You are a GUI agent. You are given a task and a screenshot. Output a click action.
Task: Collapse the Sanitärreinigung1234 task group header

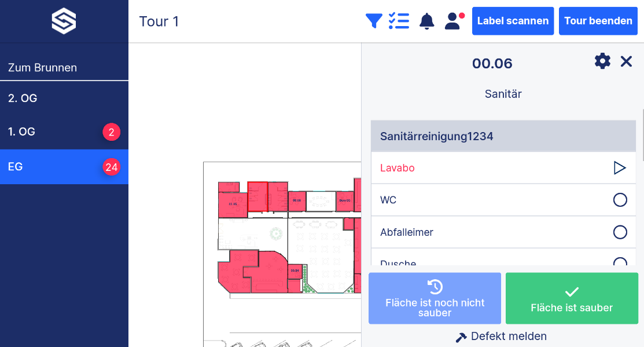click(503, 136)
